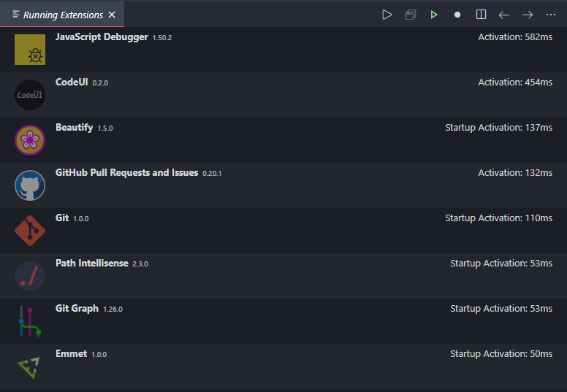Viewport: 567px width, 392px height.
Task: Select the Beautify extension name
Action: click(74, 128)
